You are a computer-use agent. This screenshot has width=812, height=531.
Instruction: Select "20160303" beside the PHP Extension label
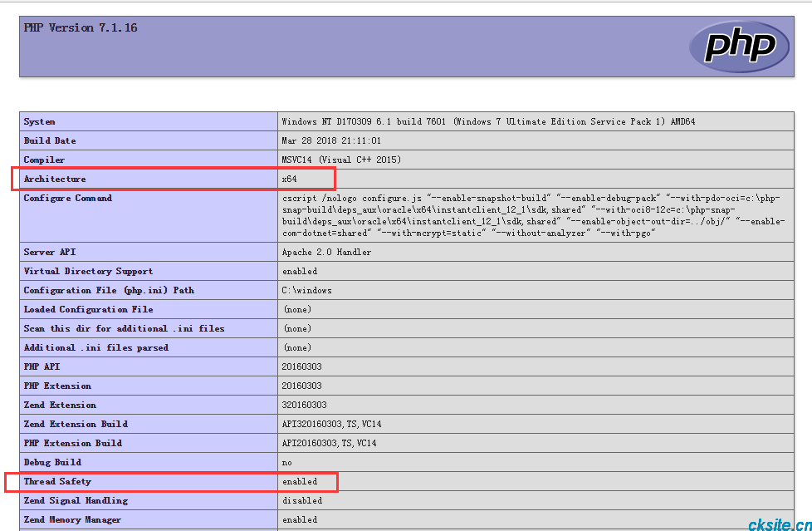point(301,386)
